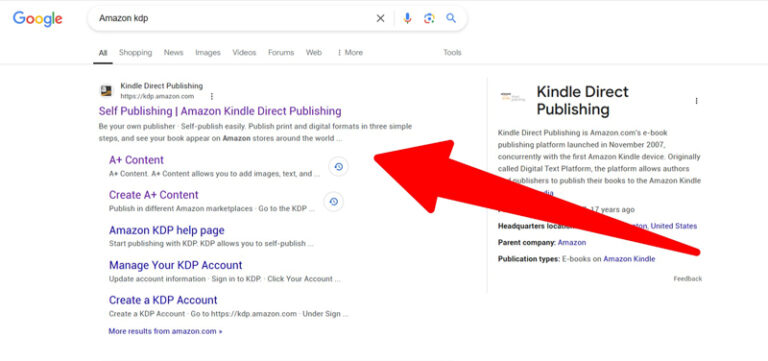This screenshot has height=361, width=768.
Task: Click More results from amazon.com
Action: click(165, 331)
